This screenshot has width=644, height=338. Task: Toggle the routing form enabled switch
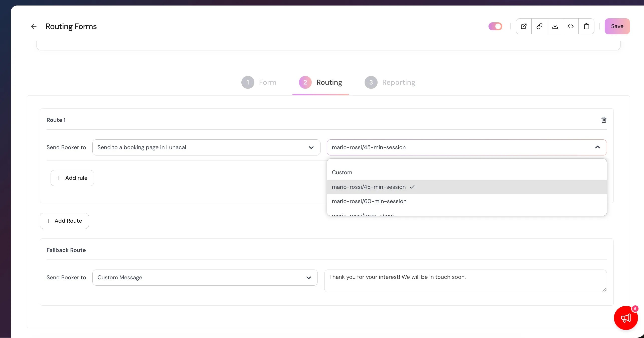tap(495, 26)
